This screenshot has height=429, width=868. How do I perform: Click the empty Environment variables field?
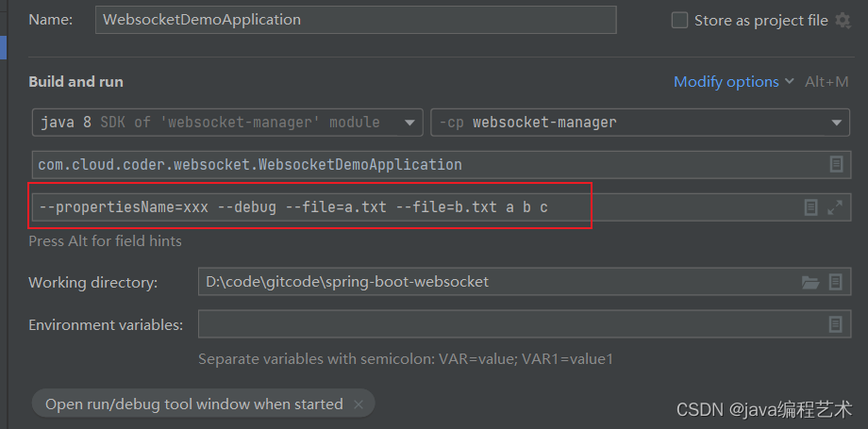525,323
